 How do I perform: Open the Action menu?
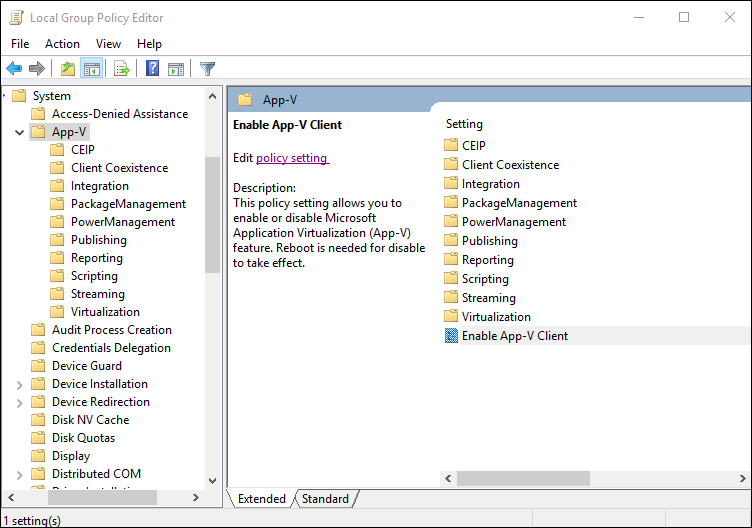pyautogui.click(x=62, y=44)
